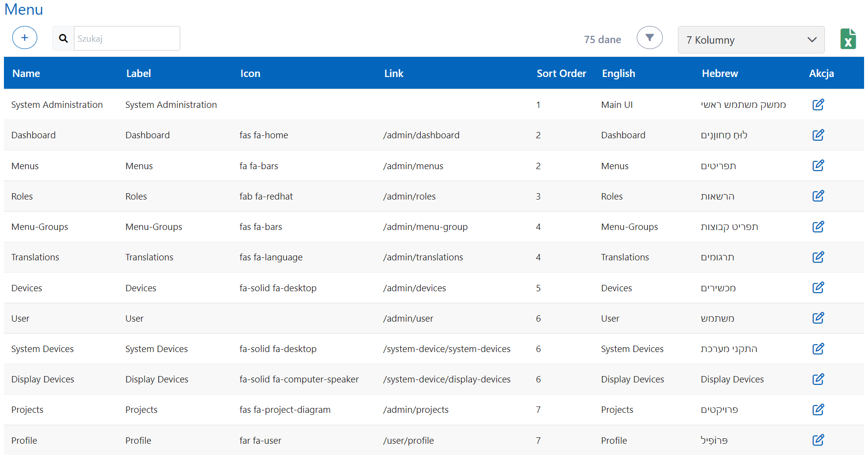Expand the 7 Kolumny dropdown
The image size is (868, 455).
751,40
